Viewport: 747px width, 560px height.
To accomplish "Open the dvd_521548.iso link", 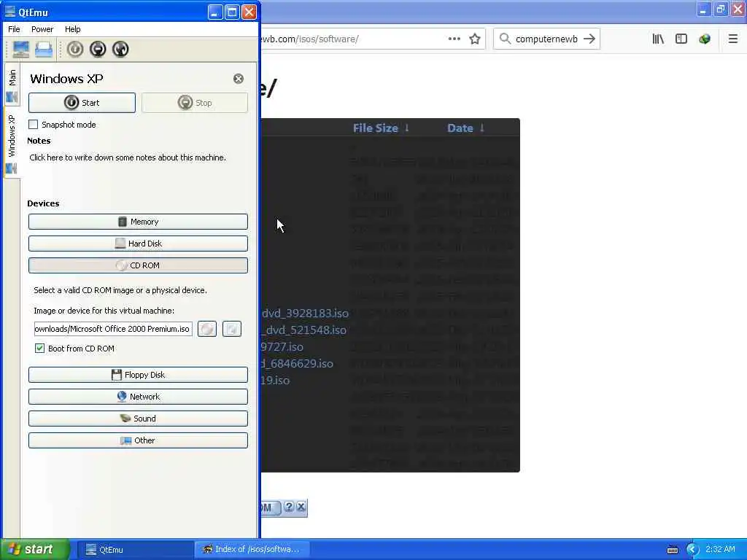I will tap(304, 330).
